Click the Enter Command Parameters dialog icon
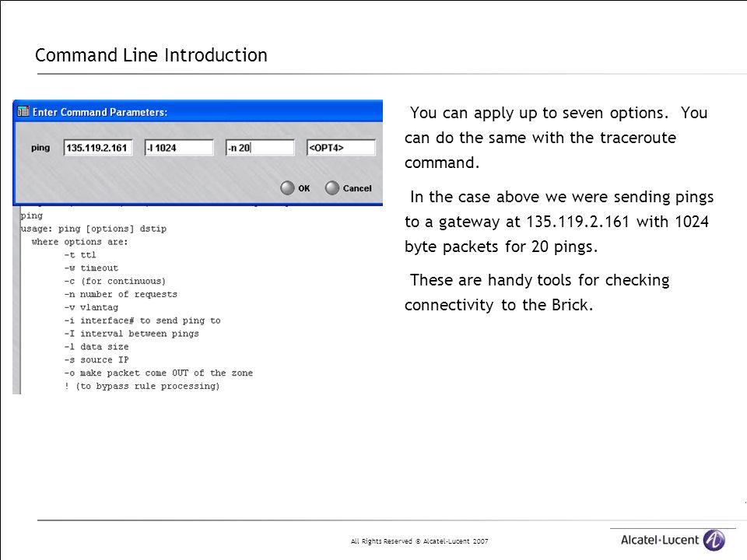The height and width of the screenshot is (560, 747). coord(23,112)
